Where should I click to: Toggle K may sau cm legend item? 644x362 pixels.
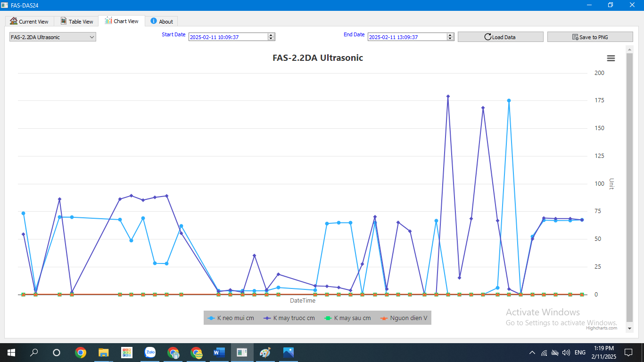(348, 318)
